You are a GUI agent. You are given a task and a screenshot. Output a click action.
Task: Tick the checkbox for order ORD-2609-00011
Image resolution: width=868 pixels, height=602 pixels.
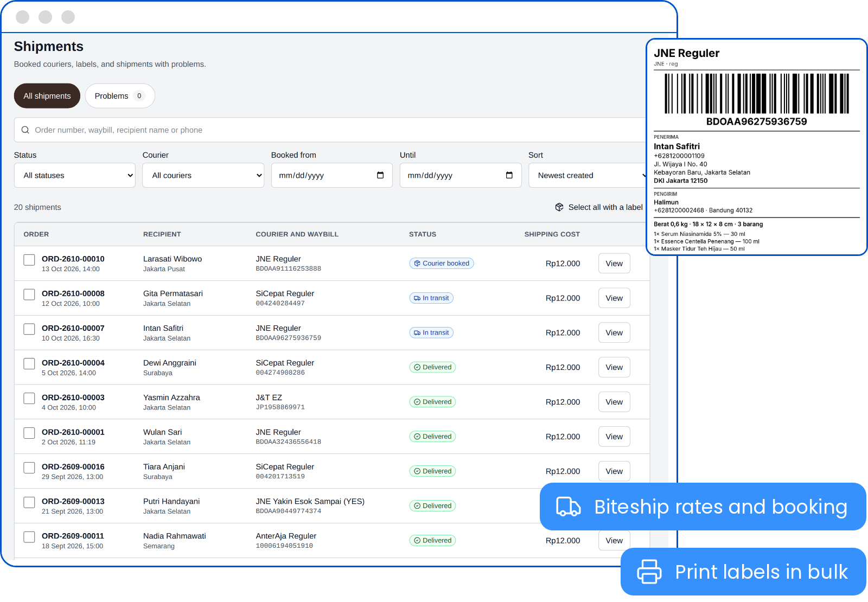tap(29, 537)
